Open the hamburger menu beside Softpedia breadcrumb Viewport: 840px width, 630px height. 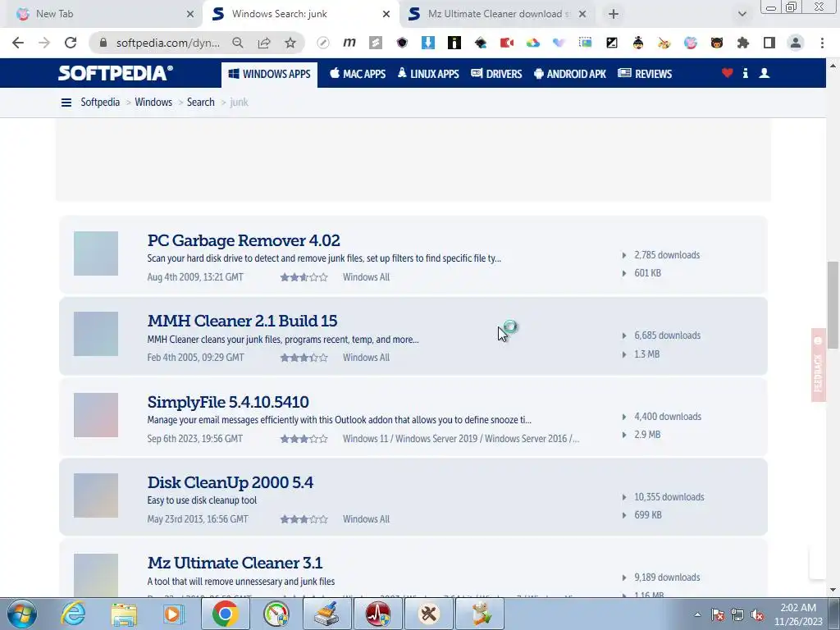(66, 103)
